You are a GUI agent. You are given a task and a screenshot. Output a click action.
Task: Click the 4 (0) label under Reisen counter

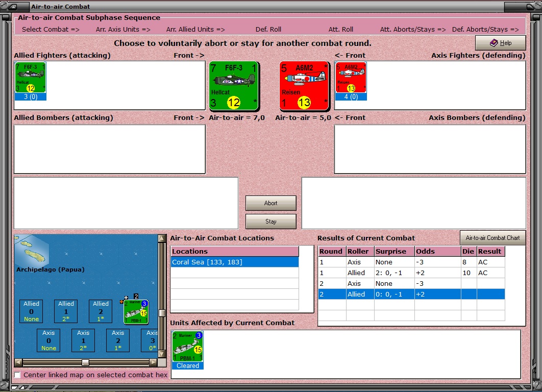click(351, 97)
